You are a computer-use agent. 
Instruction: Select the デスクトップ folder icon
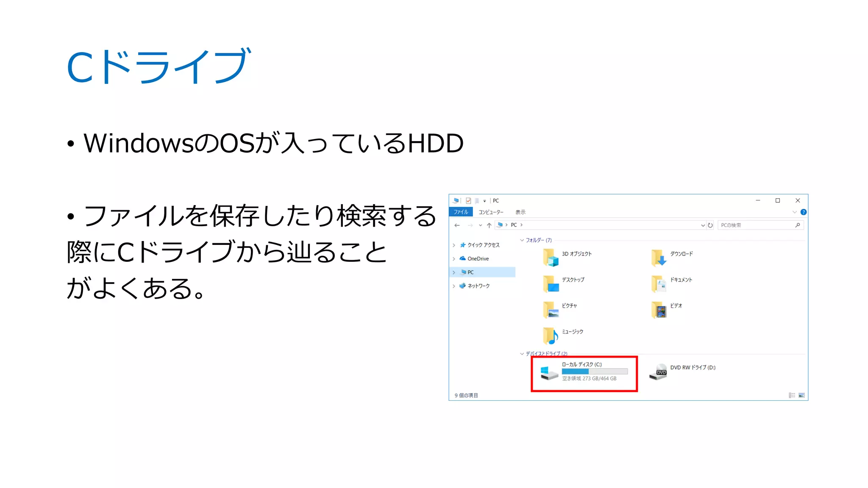coord(551,283)
